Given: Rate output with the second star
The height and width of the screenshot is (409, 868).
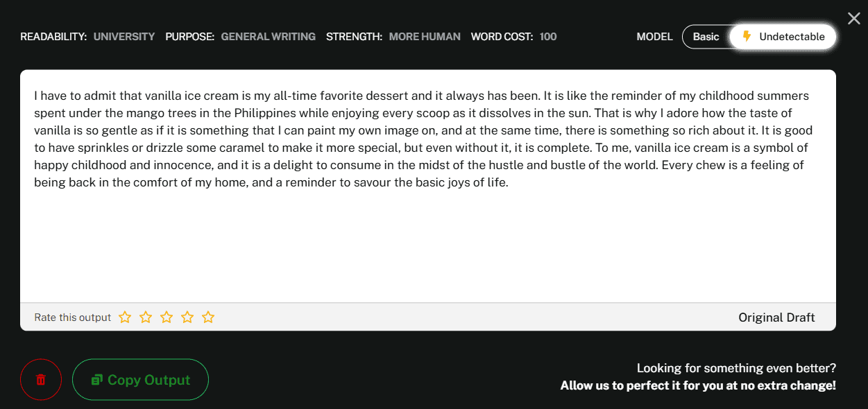Looking at the screenshot, I should (x=146, y=317).
